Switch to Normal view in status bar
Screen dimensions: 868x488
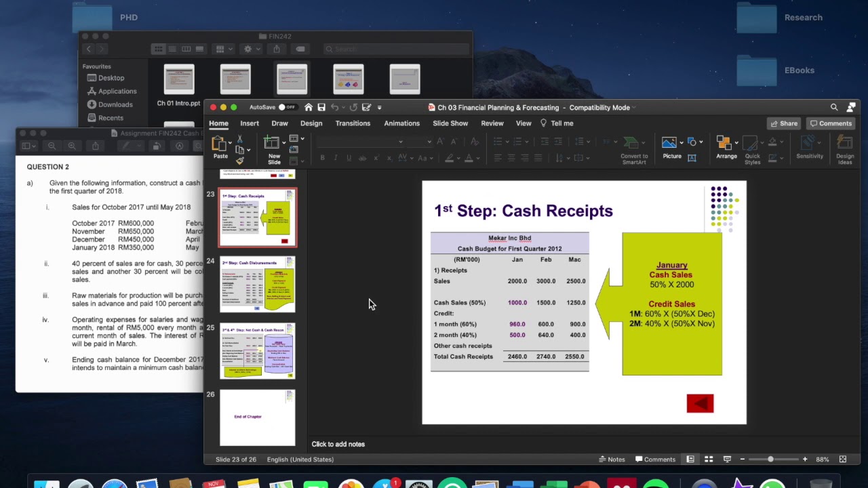(x=690, y=460)
